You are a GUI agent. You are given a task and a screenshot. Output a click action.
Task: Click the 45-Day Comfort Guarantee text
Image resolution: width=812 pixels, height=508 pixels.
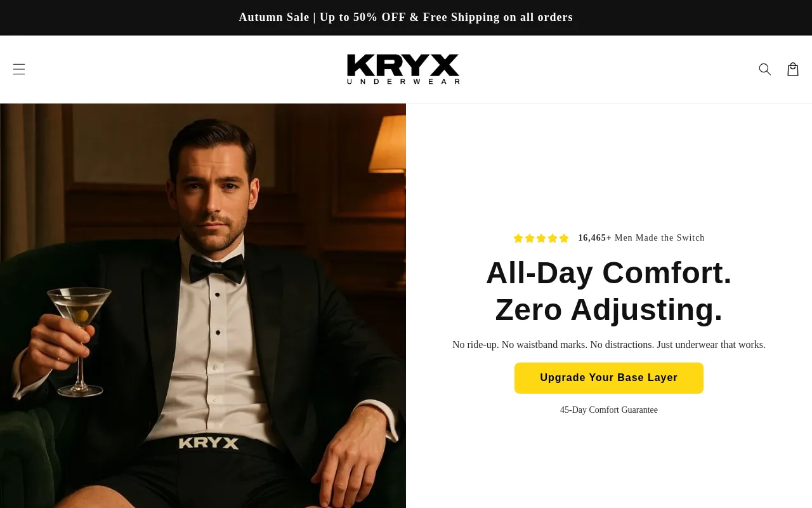point(609,410)
